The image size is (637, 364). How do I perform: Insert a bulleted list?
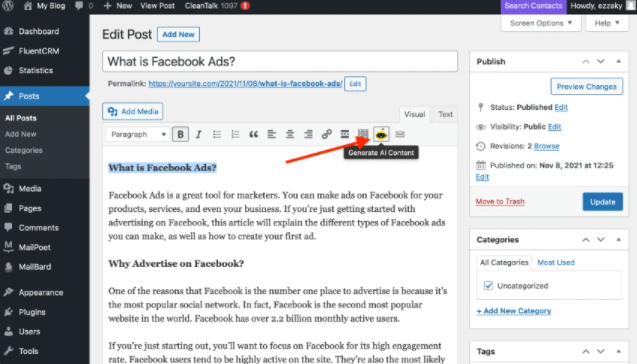coord(217,134)
